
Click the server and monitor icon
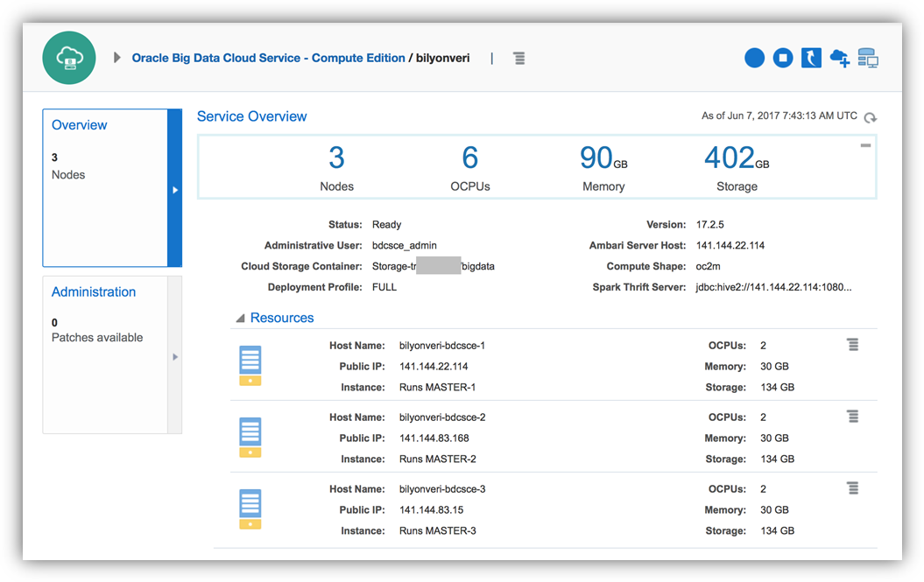[868, 58]
